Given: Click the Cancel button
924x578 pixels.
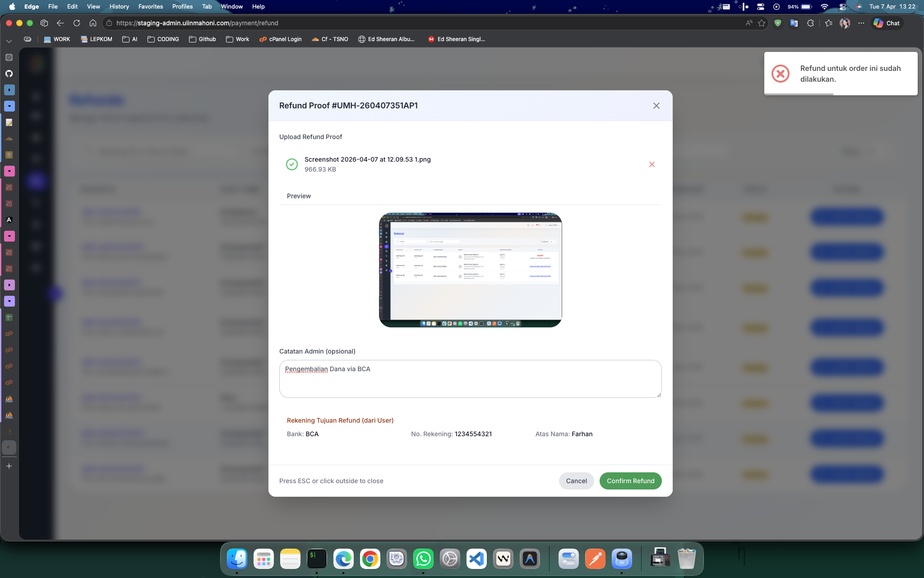Looking at the screenshot, I should pyautogui.click(x=576, y=481).
